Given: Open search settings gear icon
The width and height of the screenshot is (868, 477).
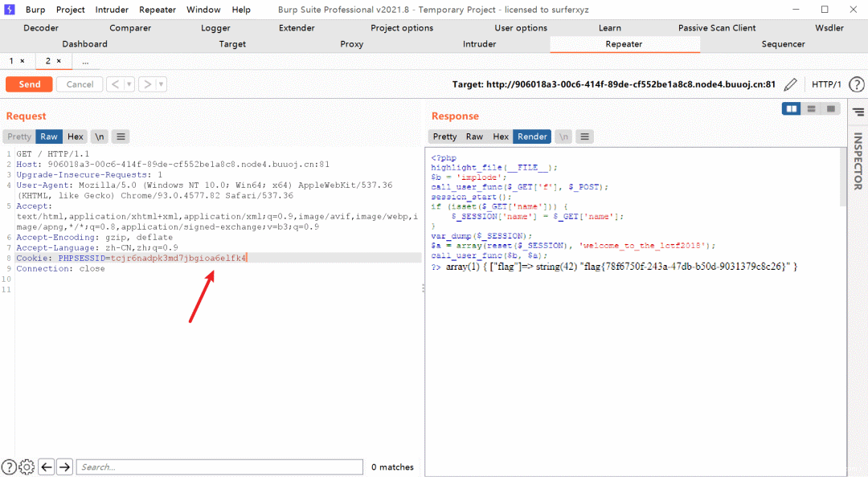Looking at the screenshot, I should pyautogui.click(x=27, y=467).
